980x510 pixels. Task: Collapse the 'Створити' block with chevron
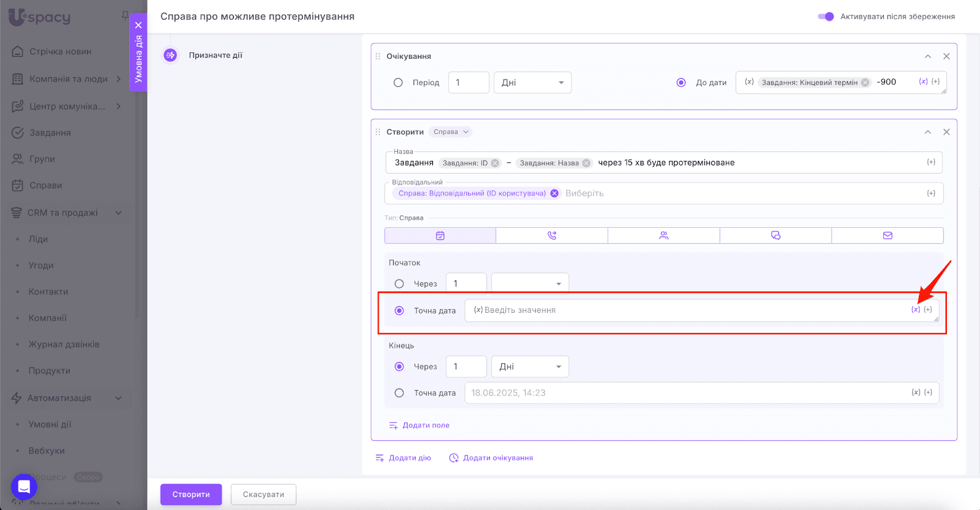928,132
